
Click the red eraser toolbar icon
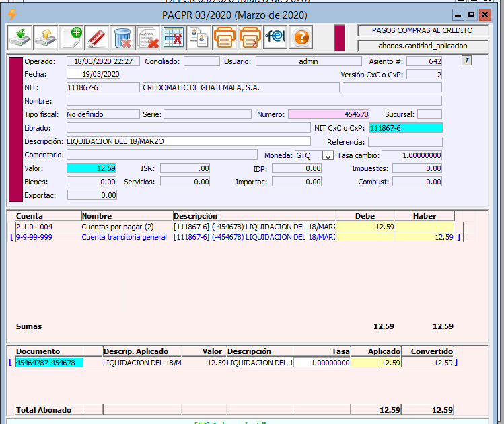click(x=97, y=37)
